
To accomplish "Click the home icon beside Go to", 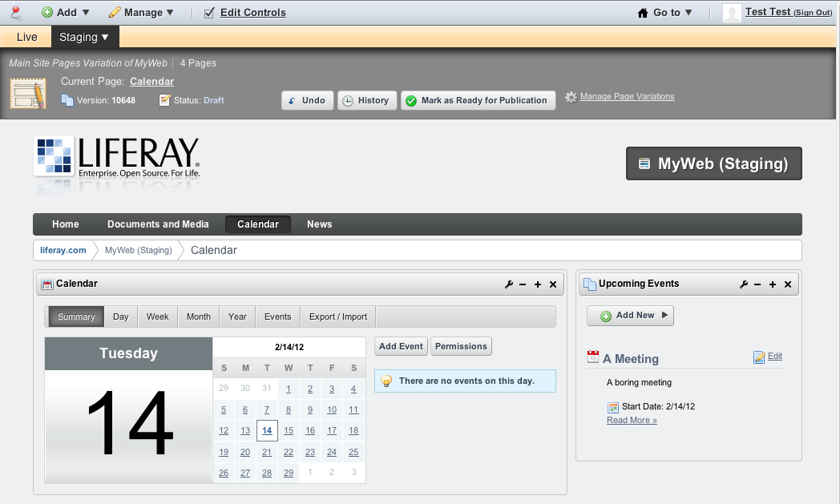I will pyautogui.click(x=643, y=13).
